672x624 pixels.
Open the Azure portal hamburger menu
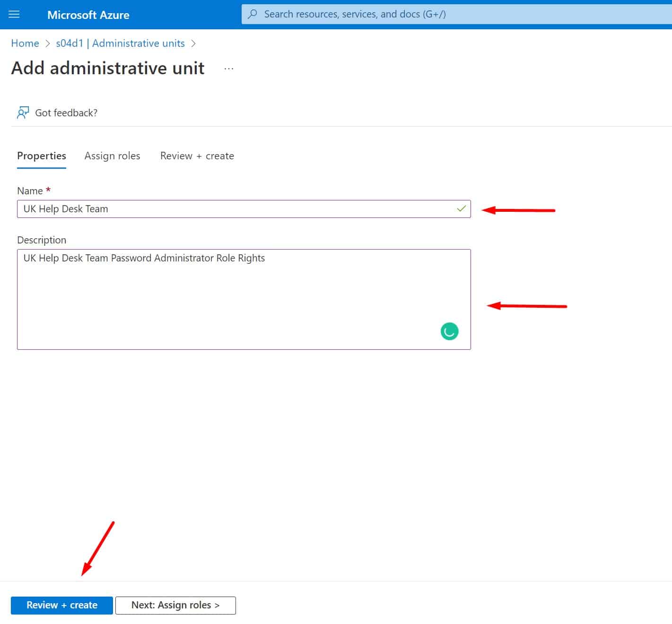pos(14,14)
